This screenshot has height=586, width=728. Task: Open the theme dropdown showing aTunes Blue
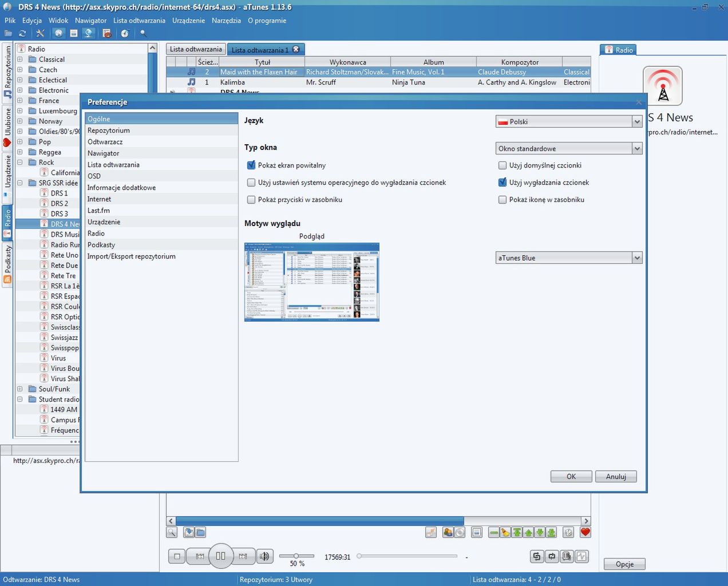click(x=569, y=258)
